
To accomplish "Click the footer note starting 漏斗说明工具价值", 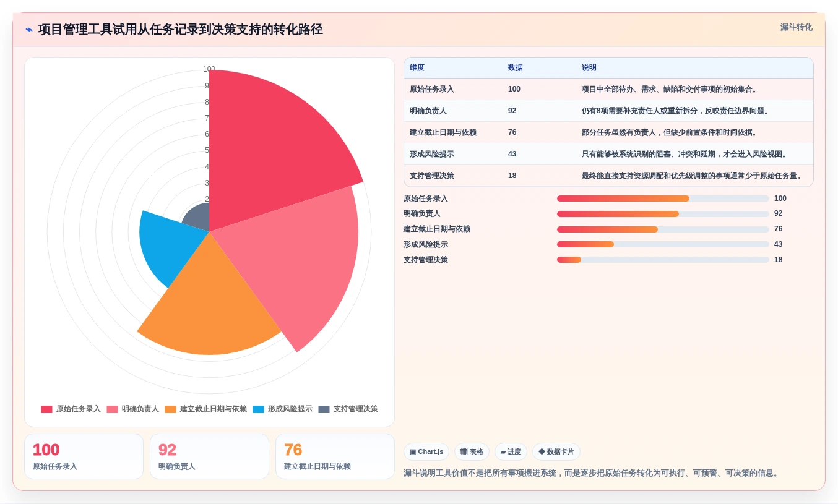I will coord(593,473).
